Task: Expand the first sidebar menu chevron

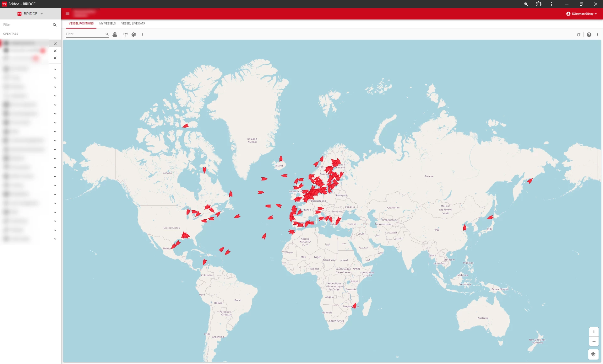Action: point(55,69)
